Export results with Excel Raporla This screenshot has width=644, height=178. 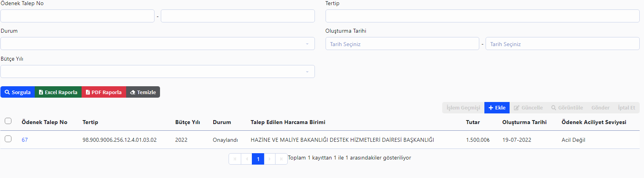coord(58,92)
